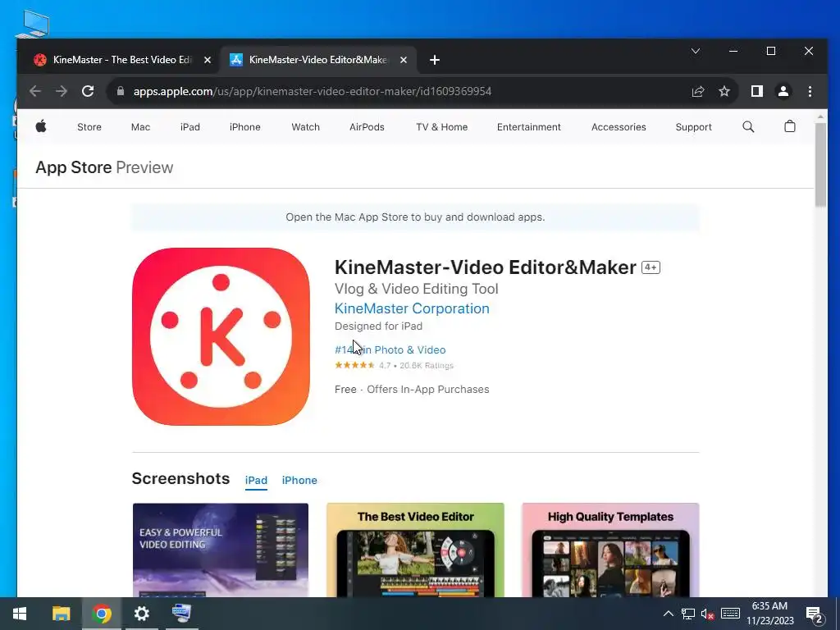
Task: Click the App Store Preview heading link
Action: tap(104, 167)
